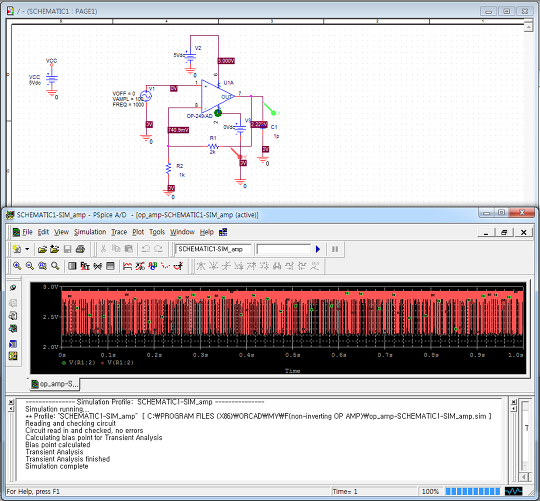The height and width of the screenshot is (501, 540).
Task: Open the Window menu
Action: tap(182, 232)
